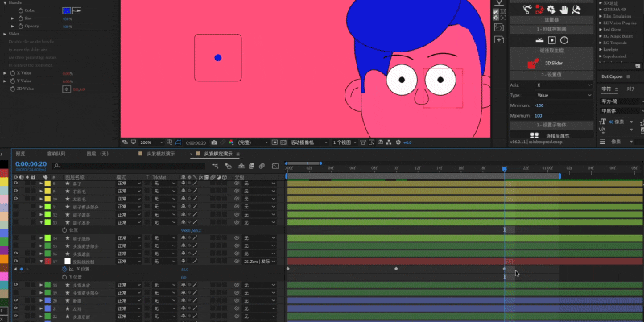Click the 连接至属性 connect to properties button
This screenshot has height=322, width=644.
click(x=551, y=135)
